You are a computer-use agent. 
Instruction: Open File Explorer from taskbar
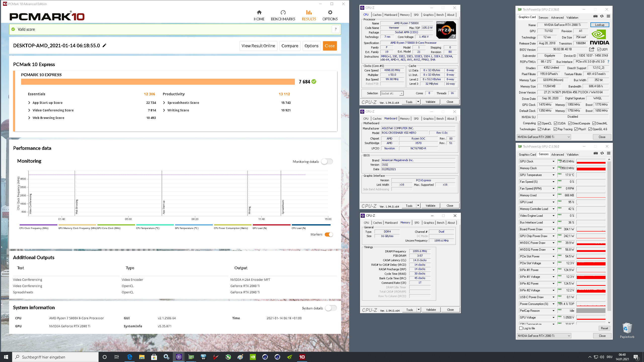point(142,357)
